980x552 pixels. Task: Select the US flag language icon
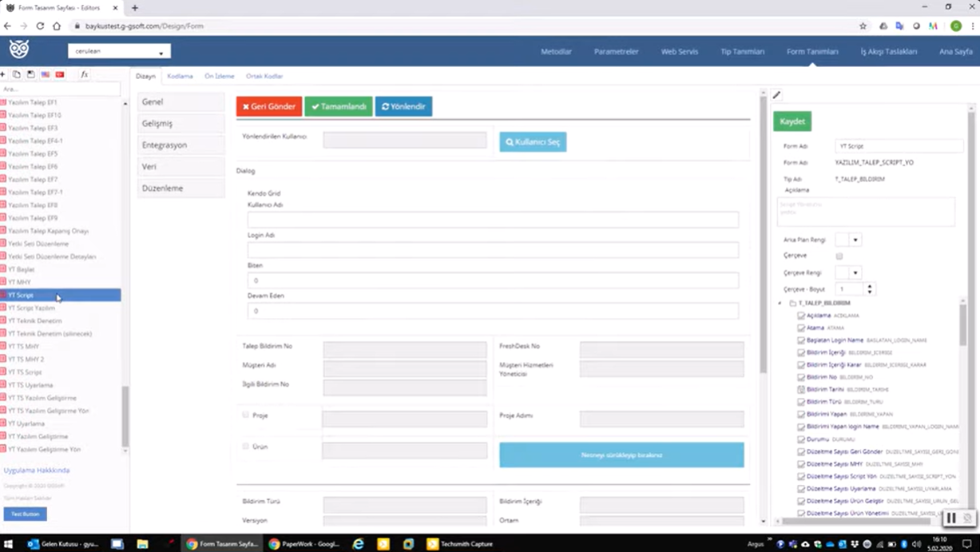[46, 74]
